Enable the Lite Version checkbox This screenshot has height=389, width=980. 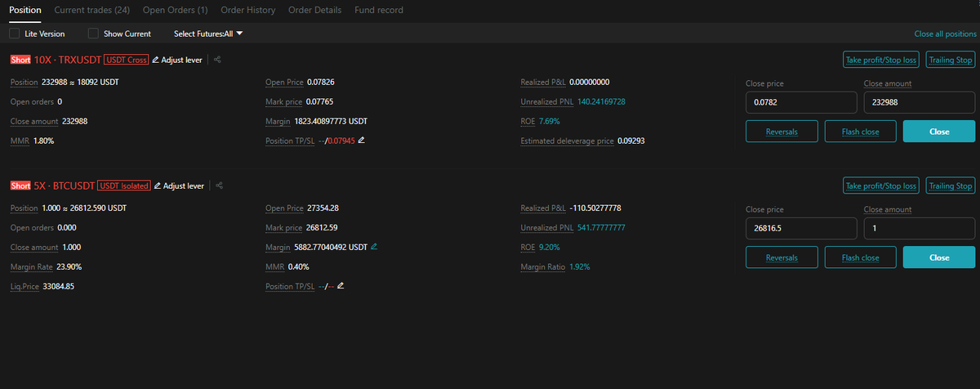coord(15,34)
